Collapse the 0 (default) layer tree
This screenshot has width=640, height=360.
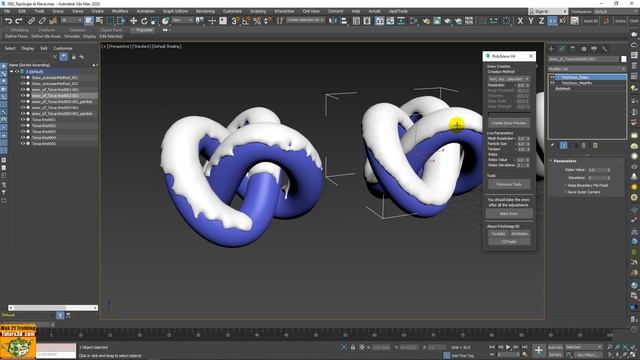(x=11, y=71)
